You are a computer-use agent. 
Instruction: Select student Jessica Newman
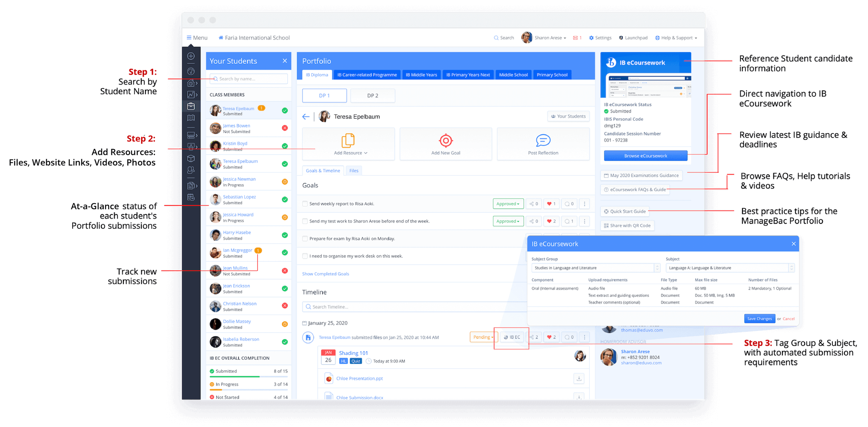coord(249,182)
